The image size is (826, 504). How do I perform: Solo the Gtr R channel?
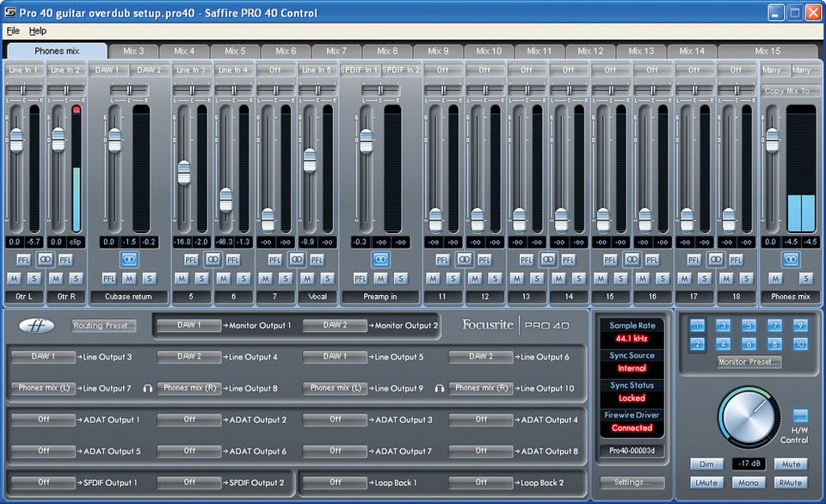[x=76, y=279]
